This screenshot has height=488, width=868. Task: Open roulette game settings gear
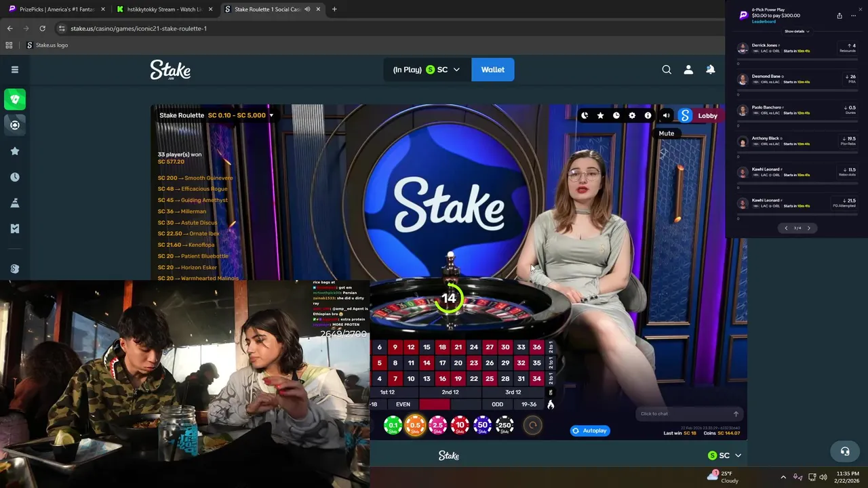(632, 115)
